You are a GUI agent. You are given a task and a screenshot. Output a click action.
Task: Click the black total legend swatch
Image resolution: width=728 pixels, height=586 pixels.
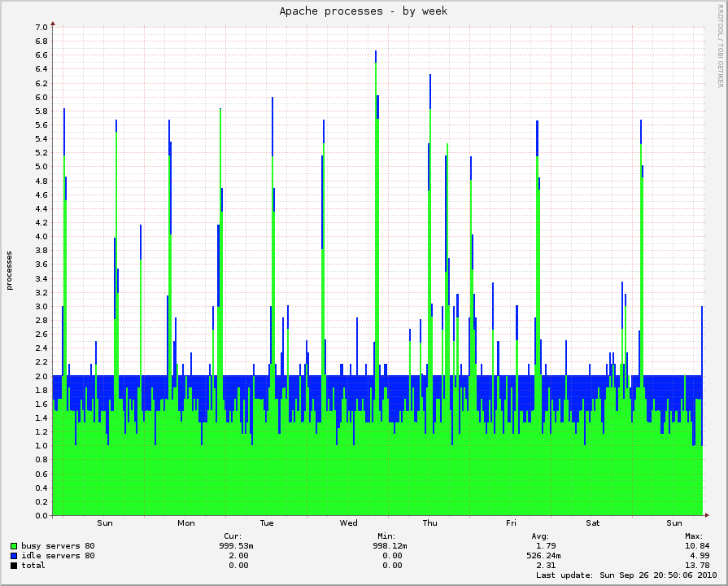click(14, 566)
